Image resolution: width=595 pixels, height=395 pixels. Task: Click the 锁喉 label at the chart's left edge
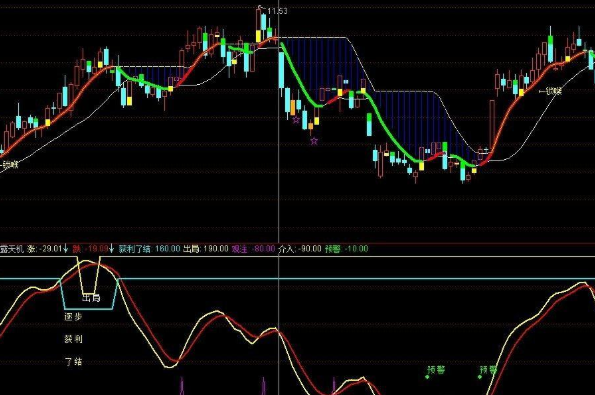point(9,165)
